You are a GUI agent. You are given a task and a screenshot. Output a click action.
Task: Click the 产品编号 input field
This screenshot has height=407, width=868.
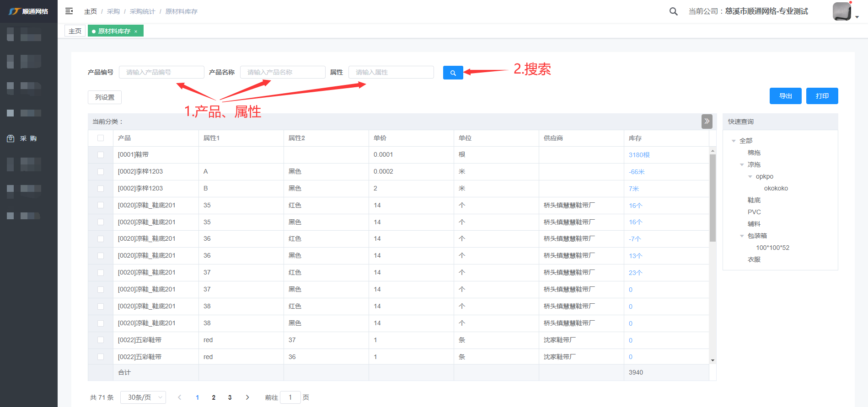pos(161,72)
